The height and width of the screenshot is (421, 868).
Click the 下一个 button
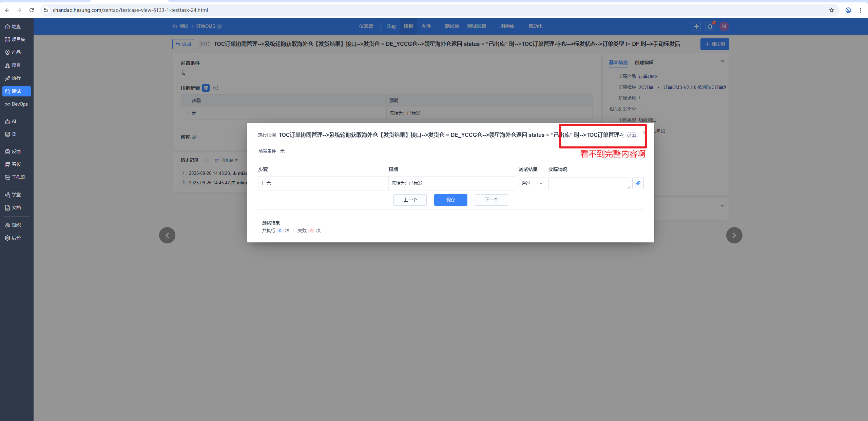point(491,200)
